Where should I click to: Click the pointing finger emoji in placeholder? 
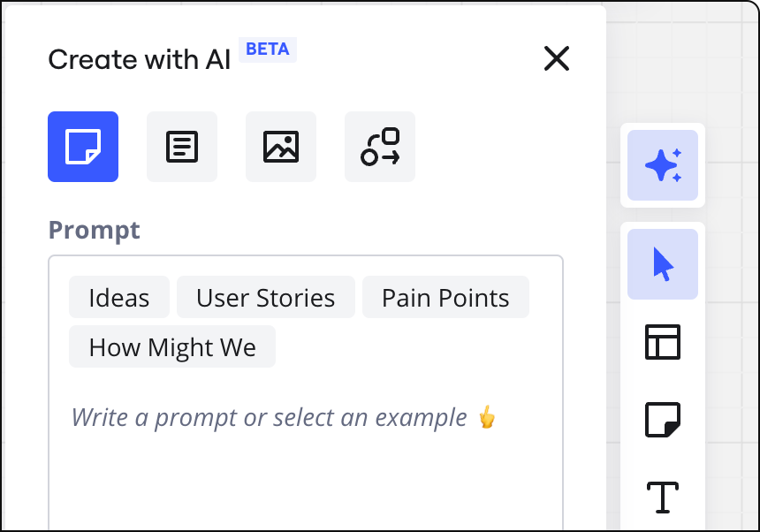pyautogui.click(x=487, y=417)
